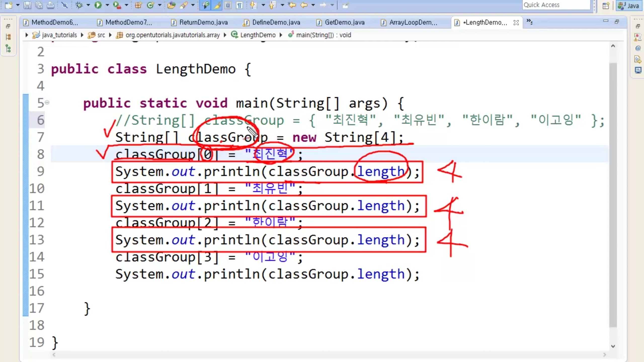Viewport: 644px width, 362px height.
Task: Jump to Next Annotation
Action: point(254,5)
